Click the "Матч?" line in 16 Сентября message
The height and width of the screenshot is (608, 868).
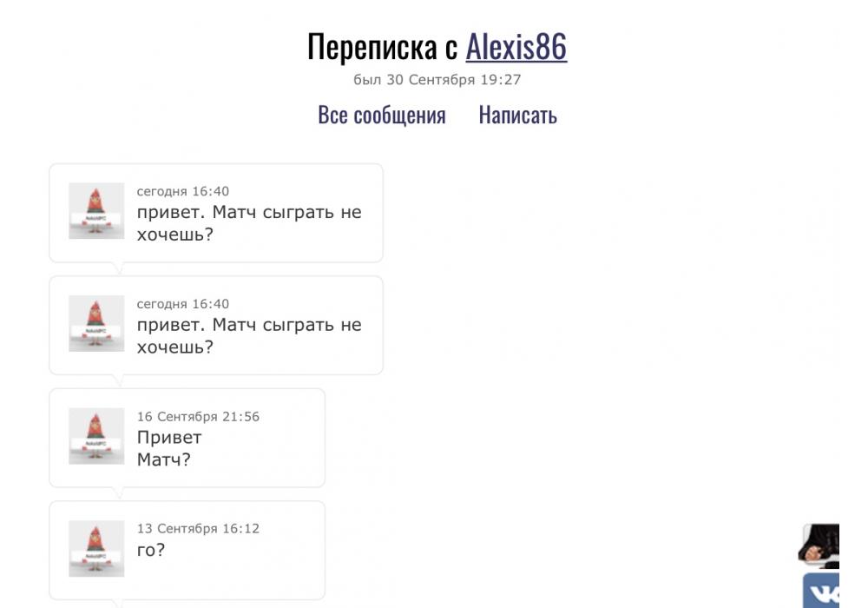(x=163, y=459)
